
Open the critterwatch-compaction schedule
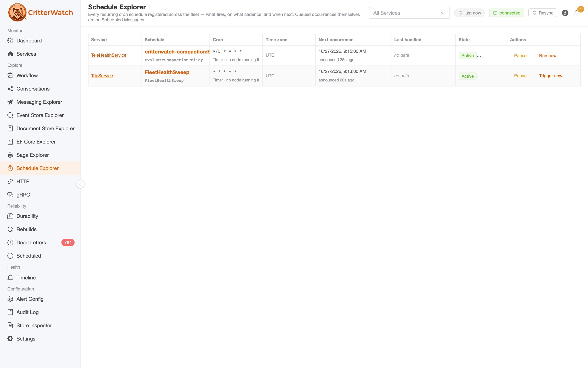pos(177,52)
